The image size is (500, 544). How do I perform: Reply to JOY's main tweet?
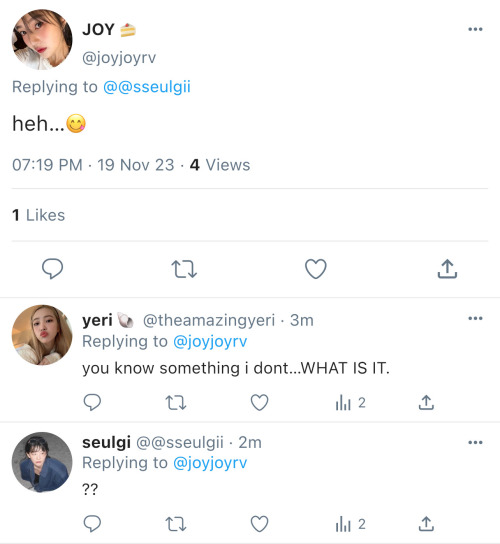point(52,269)
